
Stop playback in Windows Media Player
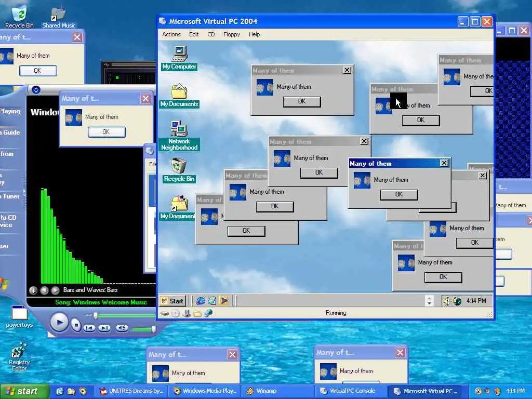click(x=76, y=326)
